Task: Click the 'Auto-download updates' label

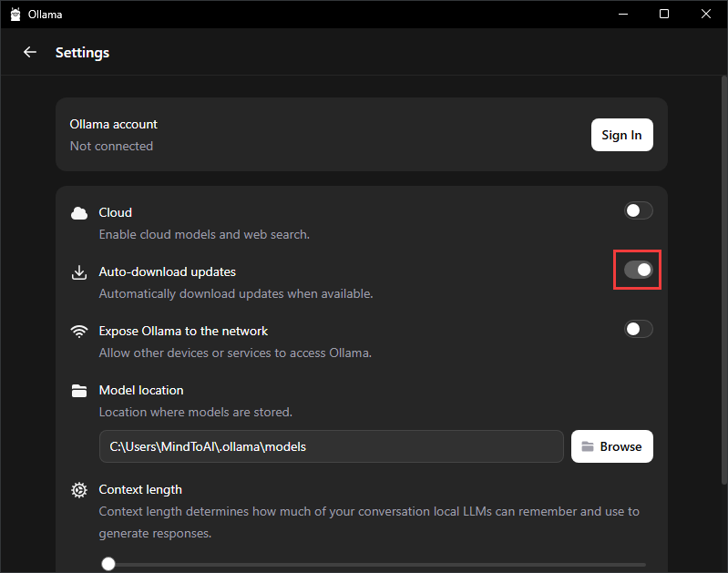Action: coord(167,272)
